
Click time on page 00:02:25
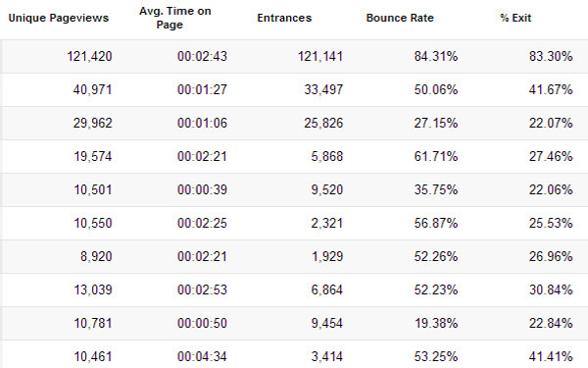[202, 224]
